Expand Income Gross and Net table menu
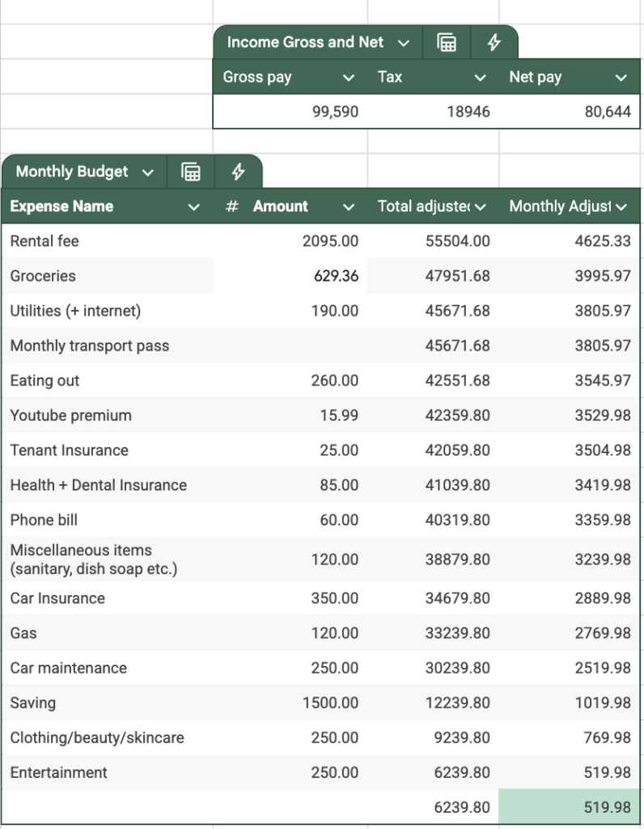 tap(404, 43)
